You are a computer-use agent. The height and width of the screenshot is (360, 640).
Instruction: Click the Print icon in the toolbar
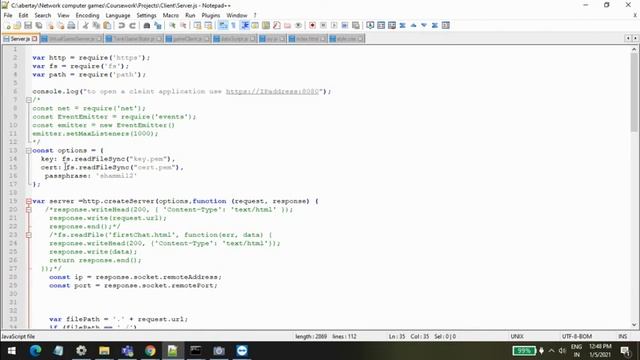coord(71,26)
